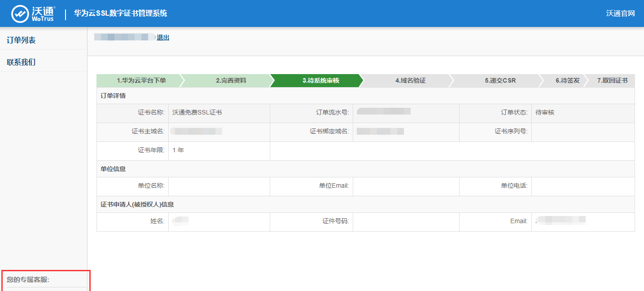This screenshot has height=291, width=644.
Task: Click the WoTrus logo icon
Action: (x=20, y=13)
